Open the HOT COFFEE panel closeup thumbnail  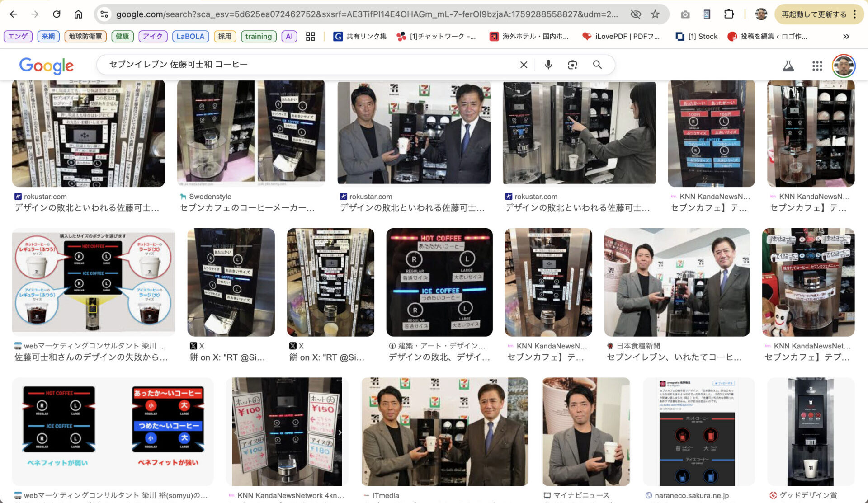click(x=439, y=282)
